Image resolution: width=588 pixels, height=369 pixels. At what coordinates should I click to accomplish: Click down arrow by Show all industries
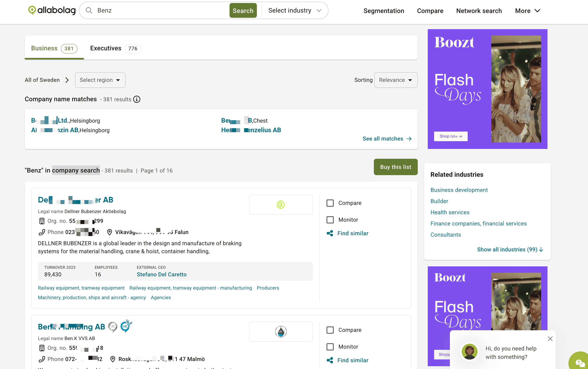[x=541, y=249]
